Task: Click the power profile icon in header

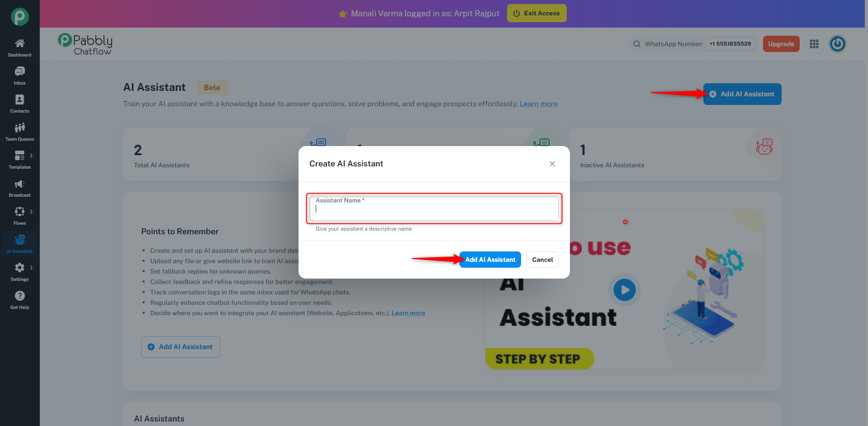Action: pyautogui.click(x=837, y=44)
